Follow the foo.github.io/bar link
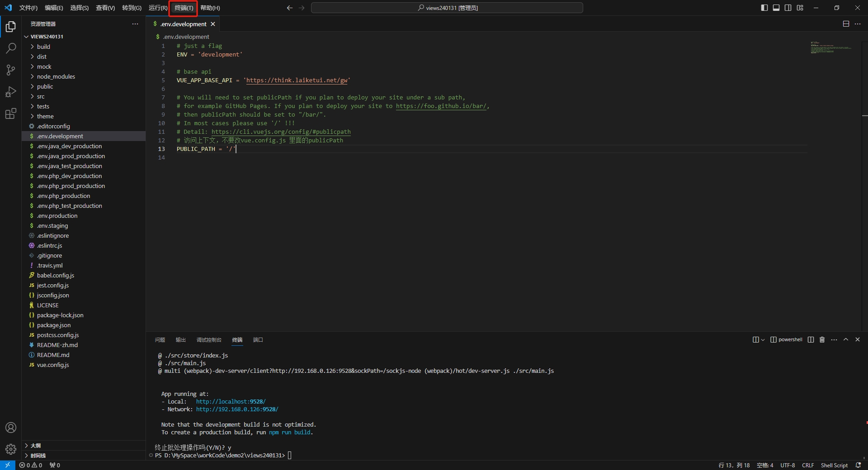Viewport: 868px width, 470px height. (441, 106)
